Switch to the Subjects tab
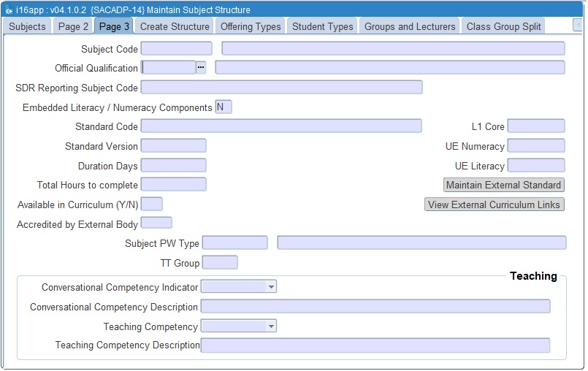 pyautogui.click(x=27, y=26)
